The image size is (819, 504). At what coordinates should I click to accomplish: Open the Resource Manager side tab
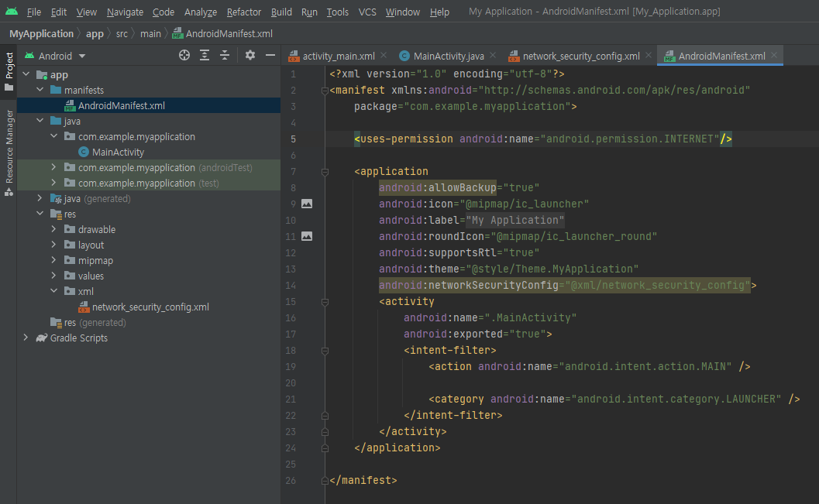pyautogui.click(x=9, y=153)
